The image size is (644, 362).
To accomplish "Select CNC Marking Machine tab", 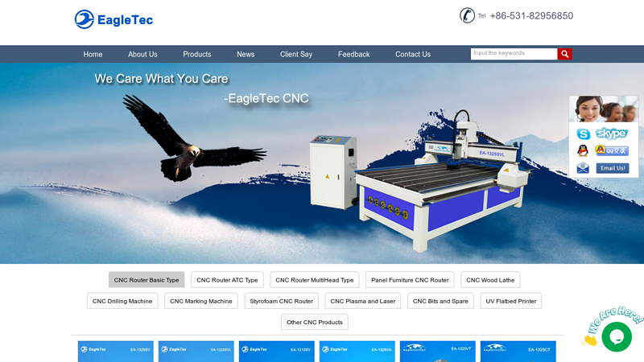I will pos(201,301).
